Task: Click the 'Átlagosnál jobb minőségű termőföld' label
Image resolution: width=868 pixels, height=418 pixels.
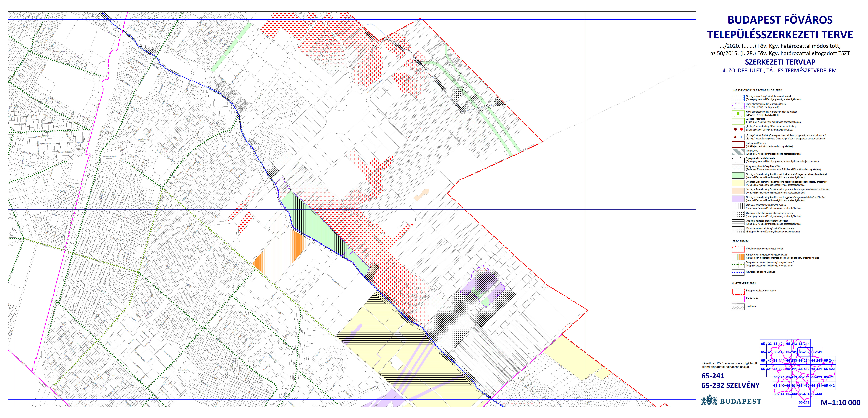Action: tap(763, 166)
